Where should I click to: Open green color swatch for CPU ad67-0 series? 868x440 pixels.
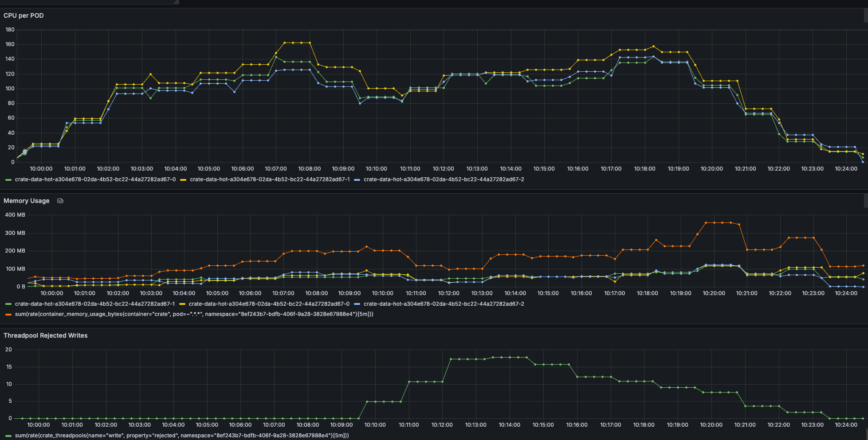(8, 180)
